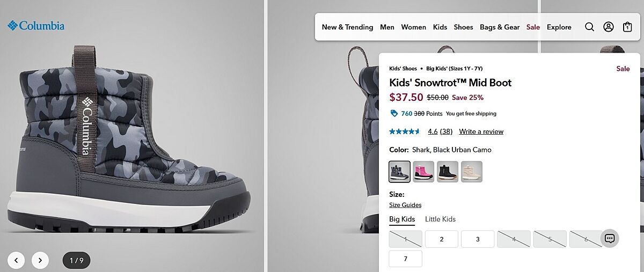This screenshot has width=644, height=272.
Task: Select the pink boot color swatch
Action: click(423, 172)
